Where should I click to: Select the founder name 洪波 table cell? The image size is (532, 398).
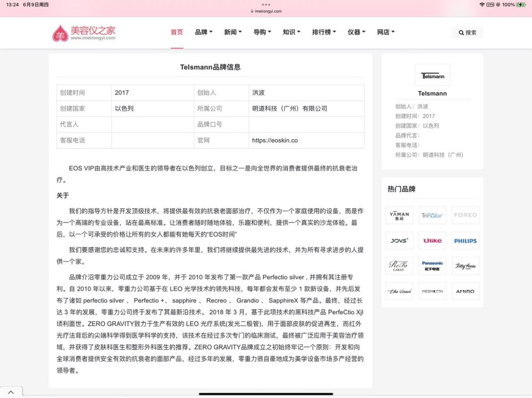pos(306,92)
